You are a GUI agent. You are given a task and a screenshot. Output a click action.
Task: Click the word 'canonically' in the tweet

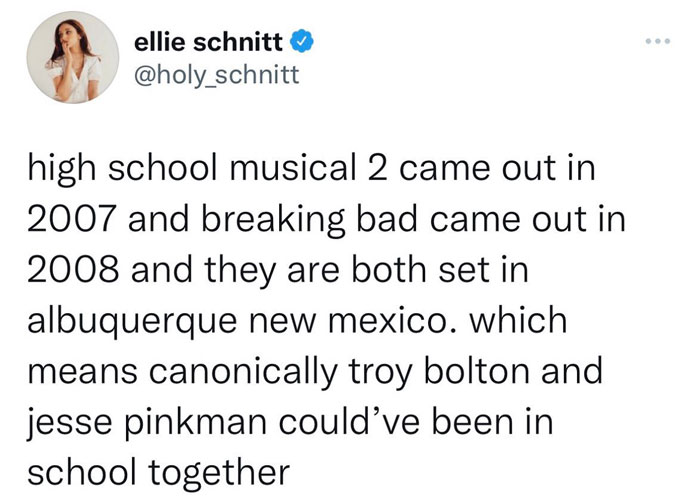[243, 373]
